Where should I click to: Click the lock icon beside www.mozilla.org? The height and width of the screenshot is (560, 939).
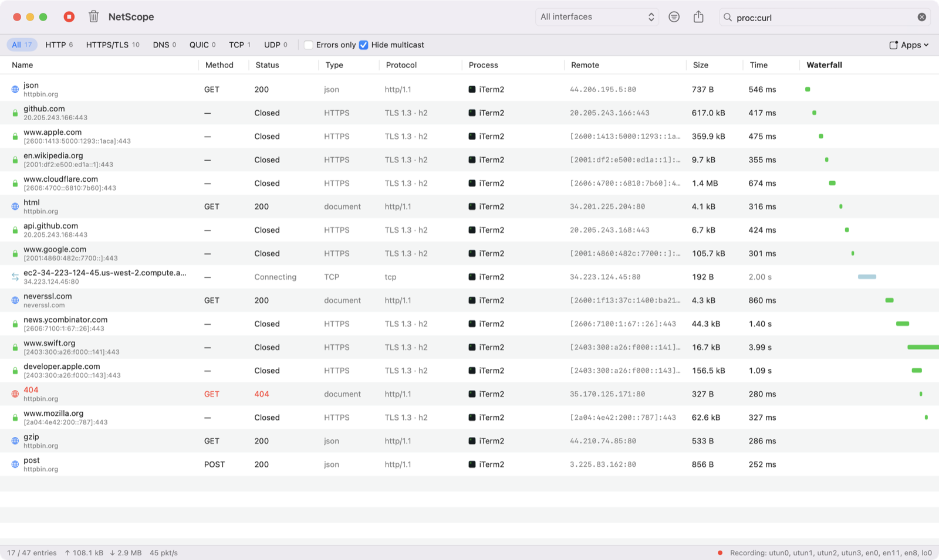(x=15, y=418)
